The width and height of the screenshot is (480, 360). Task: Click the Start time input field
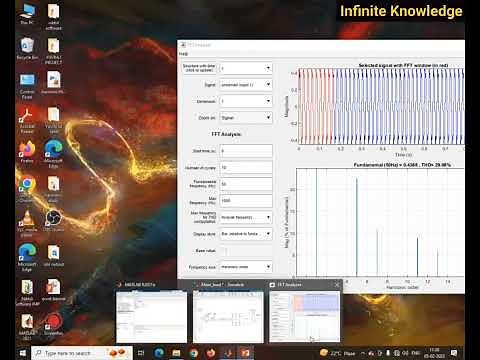(246, 151)
